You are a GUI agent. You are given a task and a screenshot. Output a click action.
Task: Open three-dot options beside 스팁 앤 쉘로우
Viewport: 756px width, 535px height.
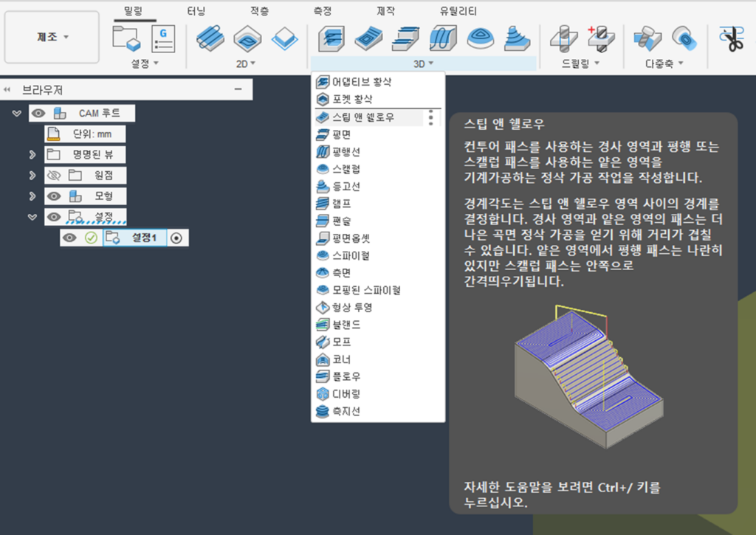[431, 117]
